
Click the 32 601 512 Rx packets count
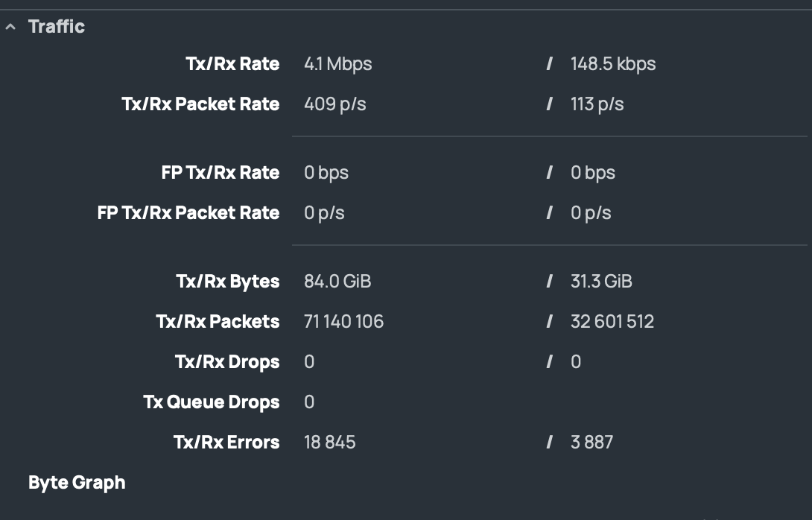point(612,322)
